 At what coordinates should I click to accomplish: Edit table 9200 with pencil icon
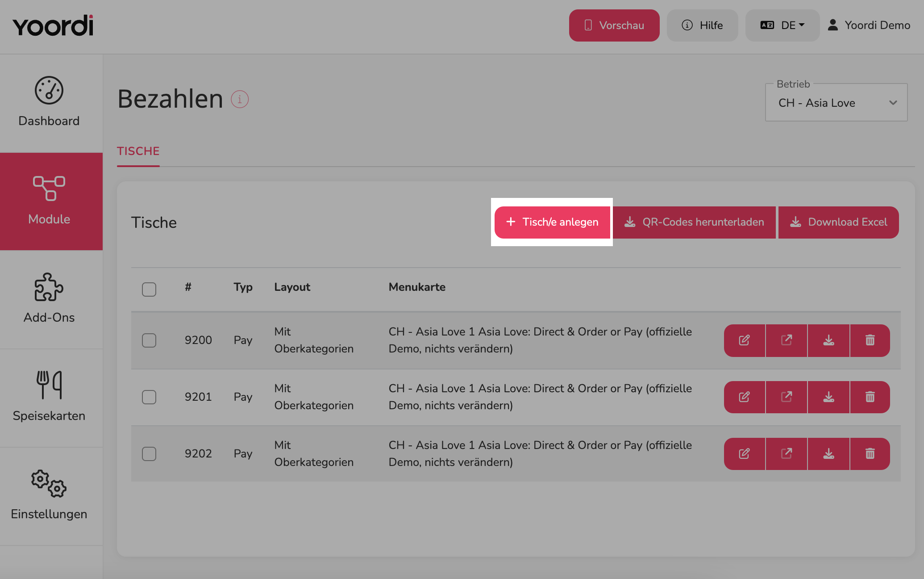(745, 340)
